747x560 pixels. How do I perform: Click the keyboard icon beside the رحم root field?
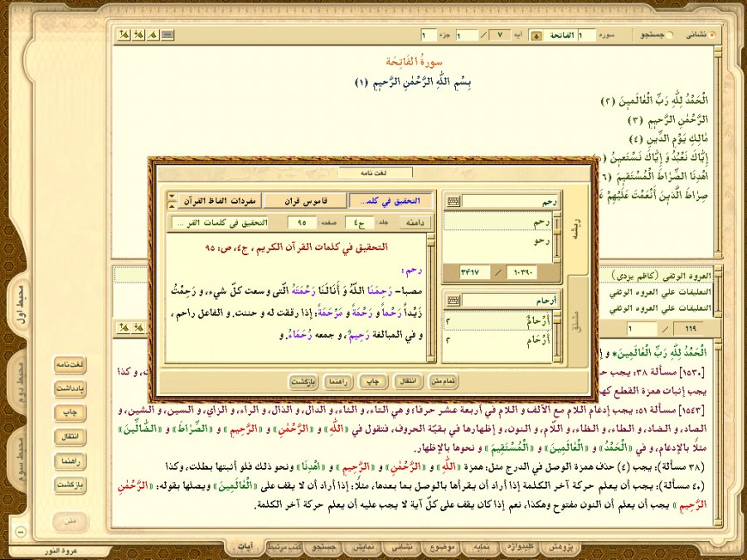pyautogui.click(x=454, y=201)
